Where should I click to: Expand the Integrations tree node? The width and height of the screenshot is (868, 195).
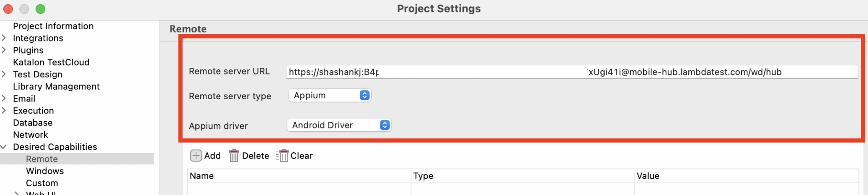4,38
